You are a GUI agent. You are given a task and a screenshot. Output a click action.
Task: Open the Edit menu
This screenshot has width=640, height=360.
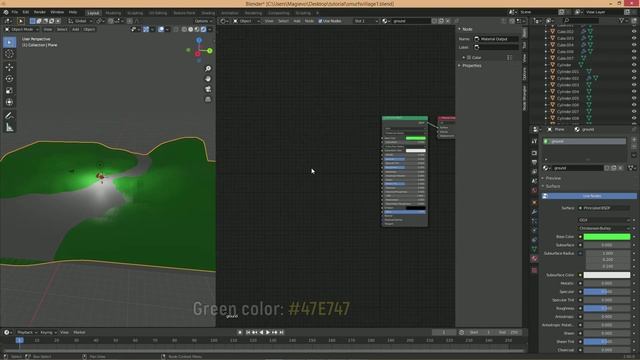click(x=26, y=12)
